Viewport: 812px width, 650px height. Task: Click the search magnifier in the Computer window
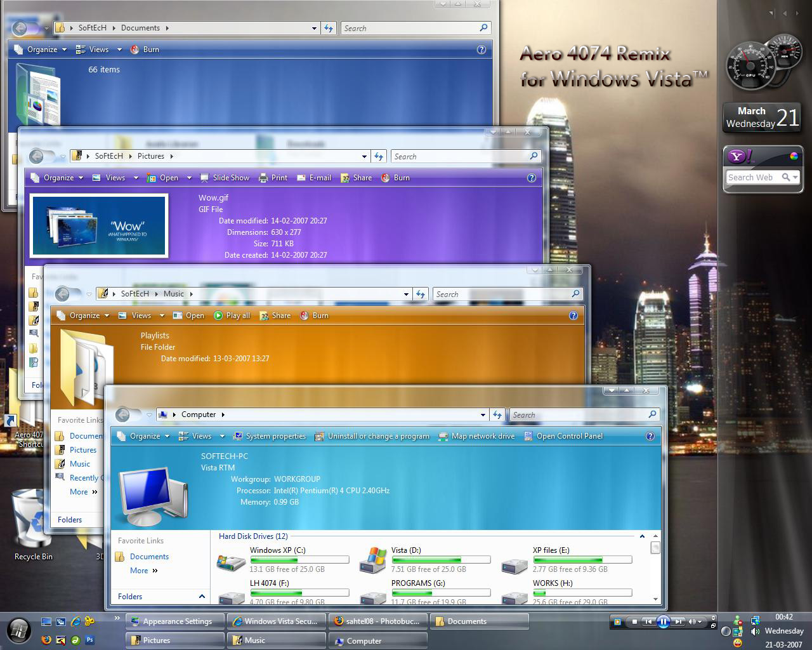652,415
